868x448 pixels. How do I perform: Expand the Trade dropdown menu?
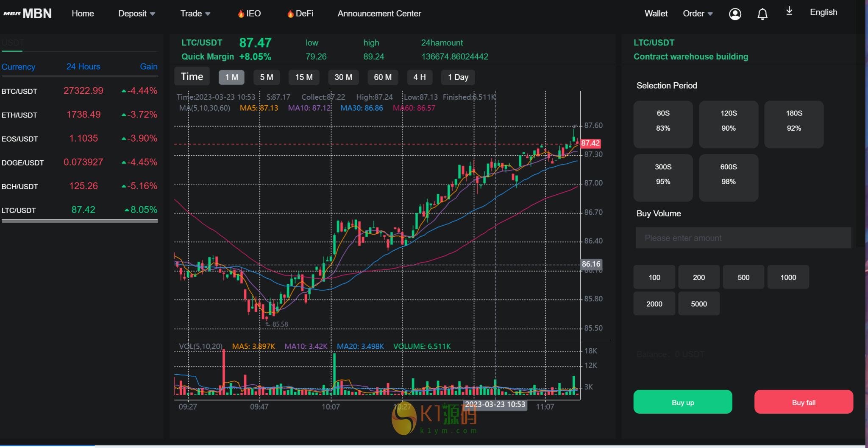pos(195,14)
